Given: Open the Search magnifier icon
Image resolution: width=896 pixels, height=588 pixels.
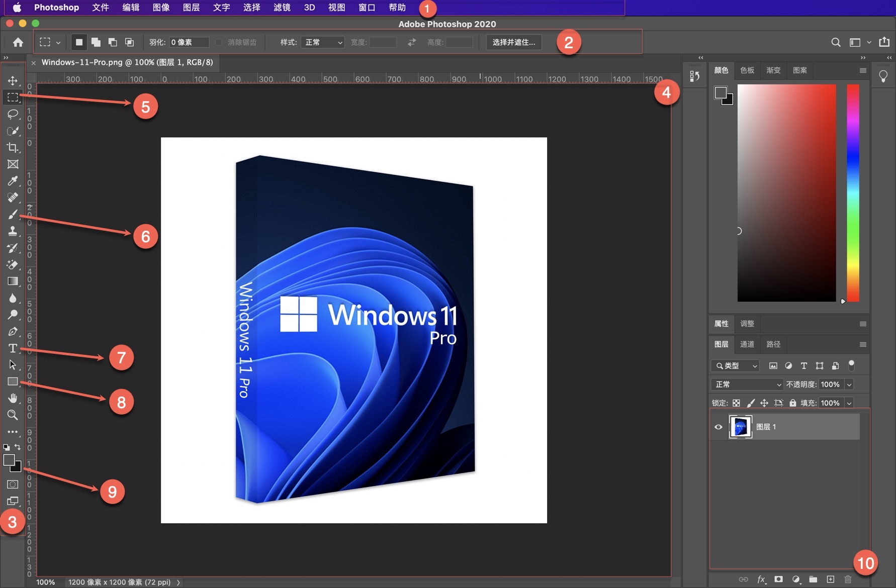Looking at the screenshot, I should (836, 42).
